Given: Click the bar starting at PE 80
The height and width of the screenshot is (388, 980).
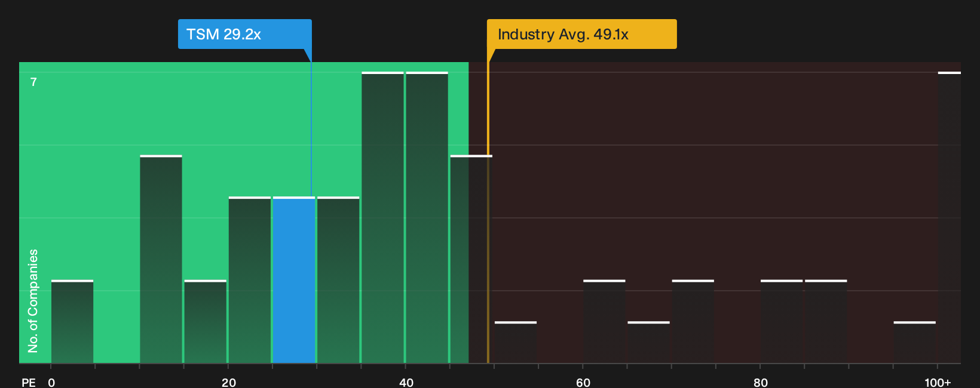Looking at the screenshot, I should pos(782,322).
